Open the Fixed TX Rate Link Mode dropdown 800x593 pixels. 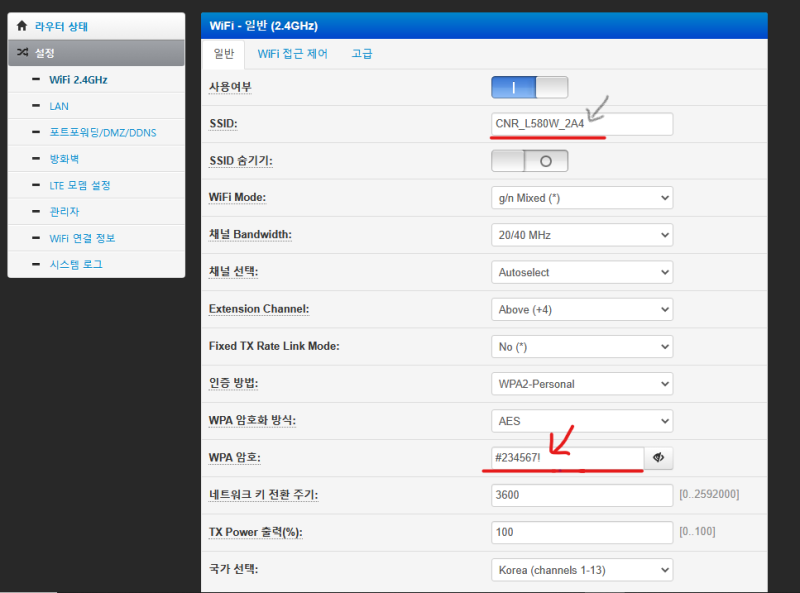point(581,346)
